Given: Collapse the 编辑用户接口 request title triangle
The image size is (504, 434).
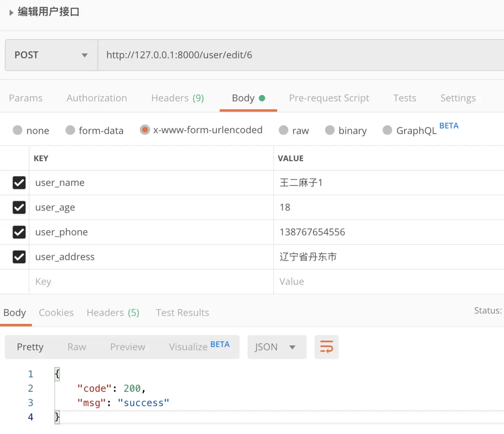Looking at the screenshot, I should pyautogui.click(x=11, y=13).
